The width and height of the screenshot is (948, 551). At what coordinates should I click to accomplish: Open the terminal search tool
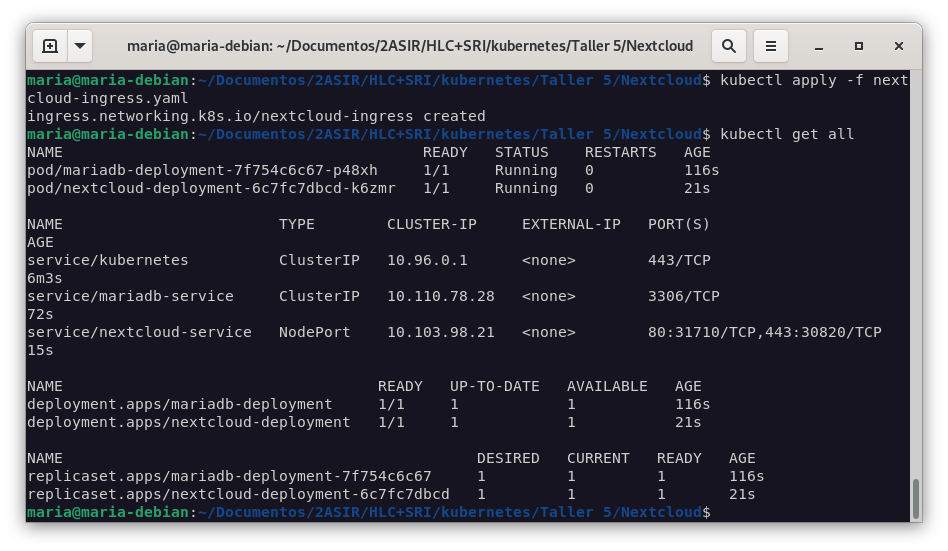[x=729, y=46]
